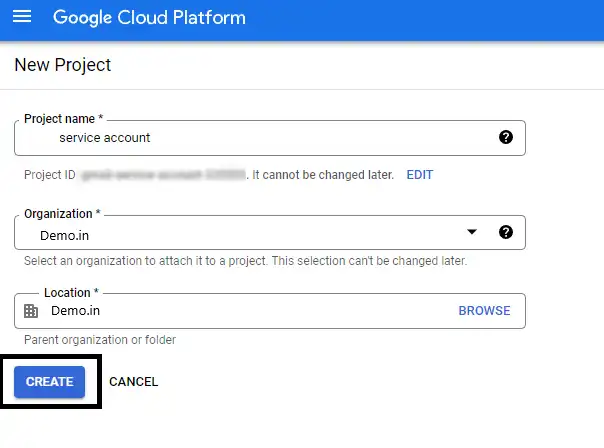Click the Location field showing Demo.in
Image resolution: width=604 pixels, height=448 pixels.
[x=270, y=311]
